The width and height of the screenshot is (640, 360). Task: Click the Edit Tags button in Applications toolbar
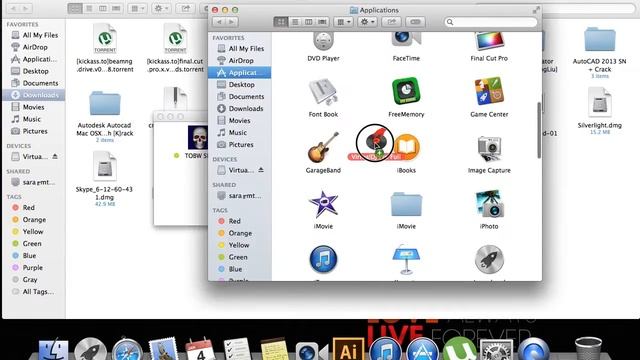tap(416, 22)
